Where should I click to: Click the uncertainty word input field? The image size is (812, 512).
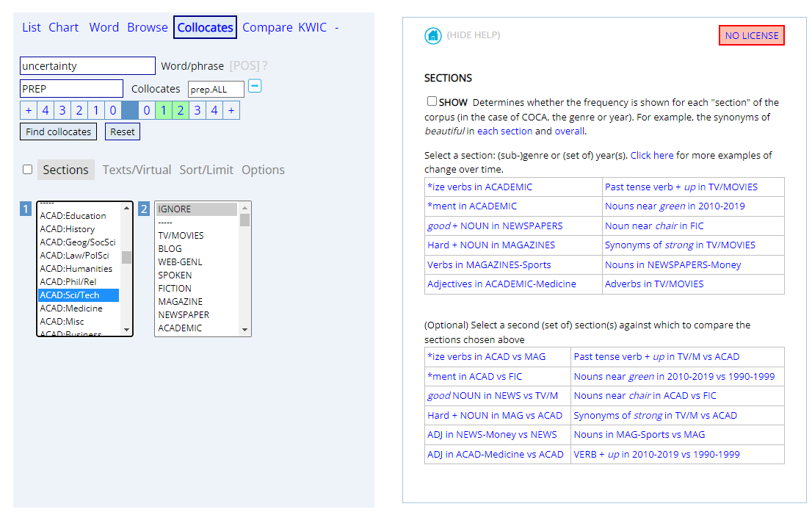pyautogui.click(x=87, y=66)
